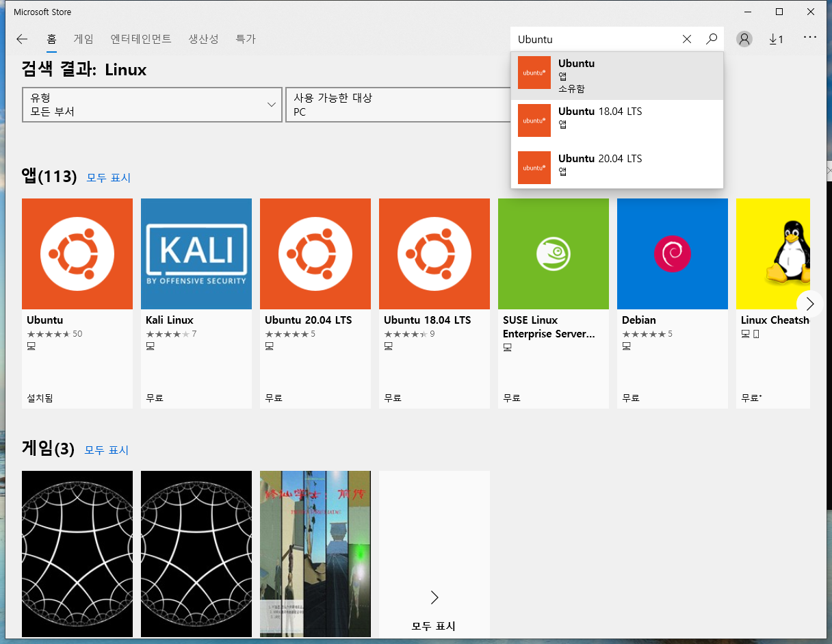Click the Debian title text
Image resolution: width=832 pixels, height=644 pixels.
point(639,320)
